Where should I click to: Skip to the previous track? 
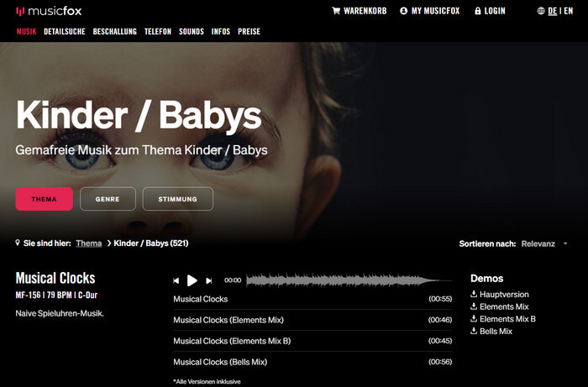(176, 280)
